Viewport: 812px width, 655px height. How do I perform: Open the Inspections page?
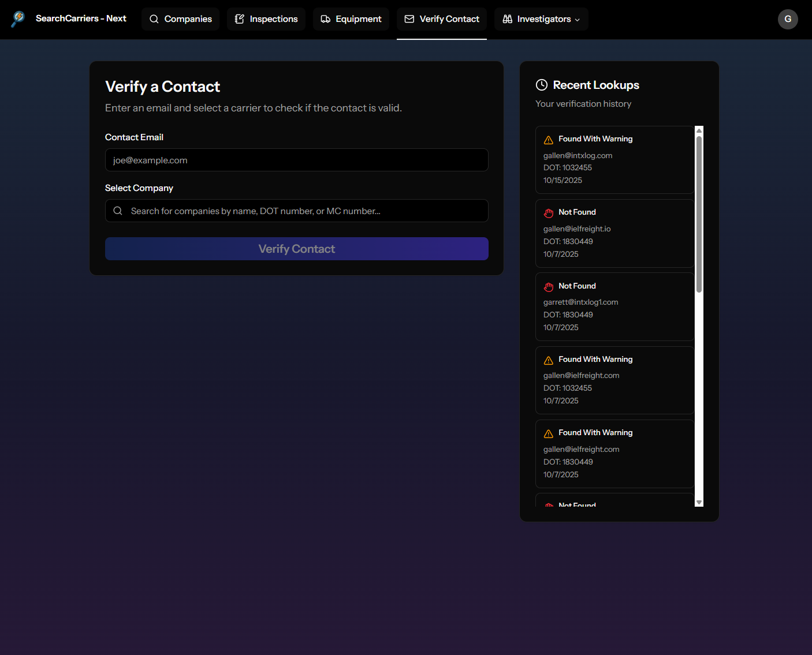pyautogui.click(x=266, y=18)
